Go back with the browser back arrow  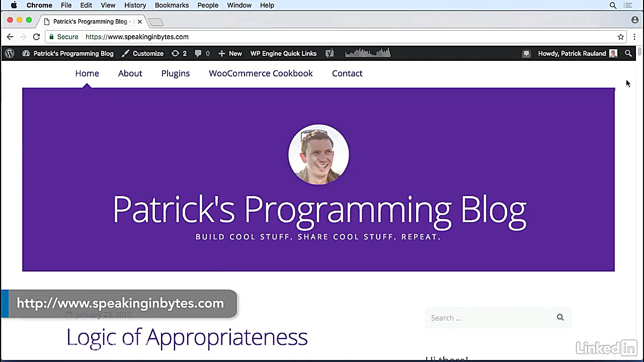click(x=10, y=37)
